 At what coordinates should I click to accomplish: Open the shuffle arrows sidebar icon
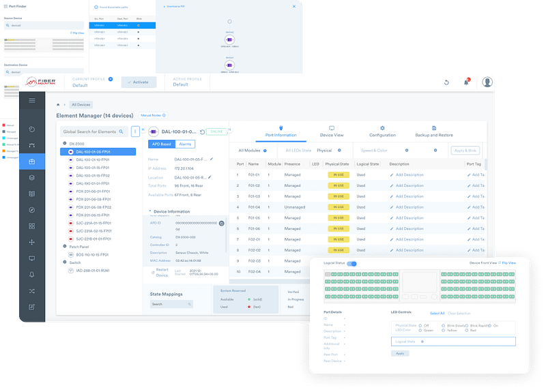pos(31,291)
